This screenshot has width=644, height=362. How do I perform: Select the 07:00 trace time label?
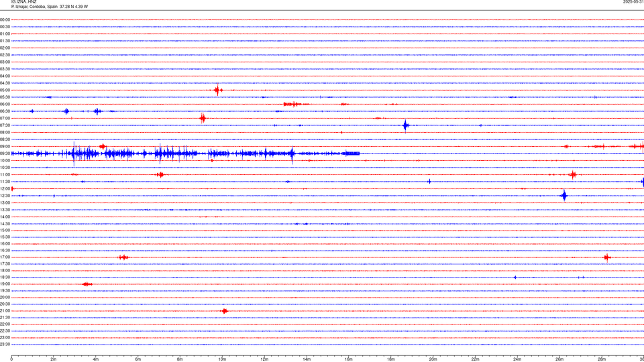pos(5,118)
